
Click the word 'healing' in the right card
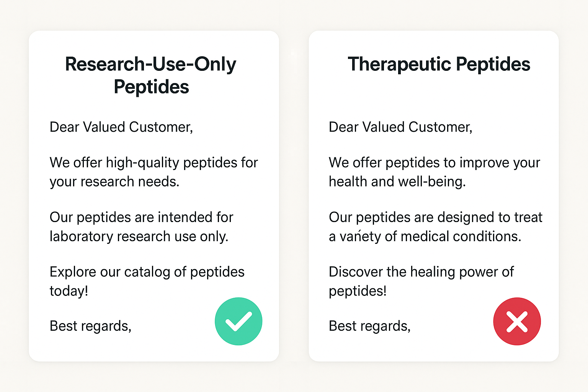click(x=433, y=272)
